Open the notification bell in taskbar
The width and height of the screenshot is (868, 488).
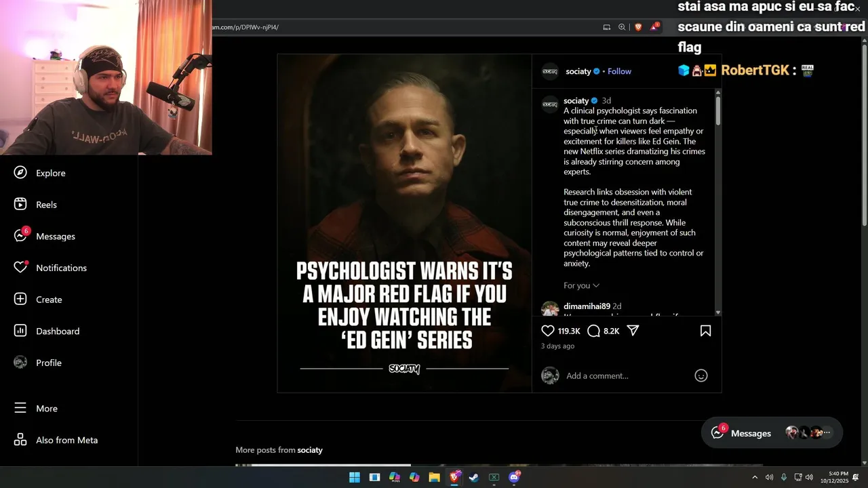(x=856, y=477)
